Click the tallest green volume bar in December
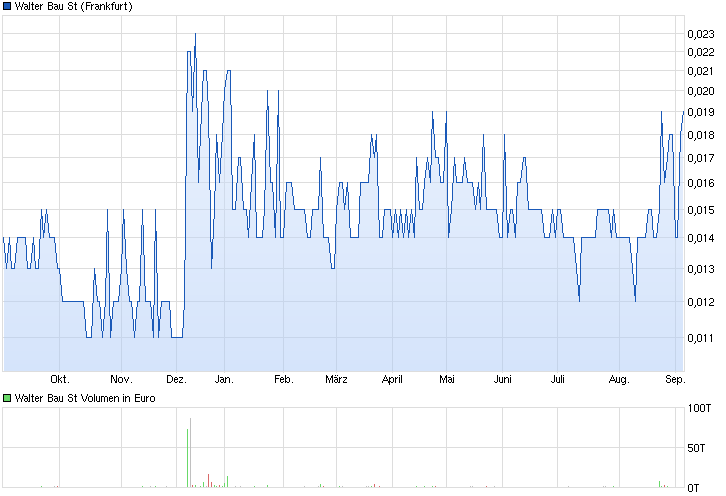The width and height of the screenshot is (726, 496). tap(188, 458)
